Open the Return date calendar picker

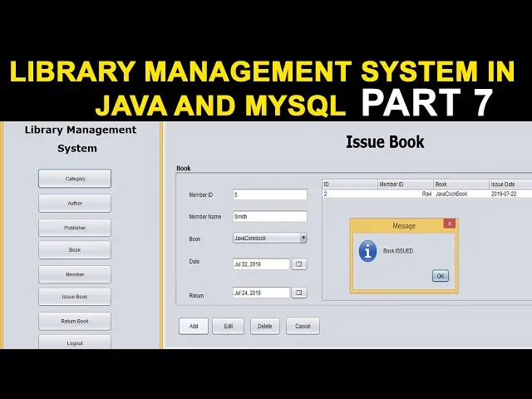coord(299,293)
